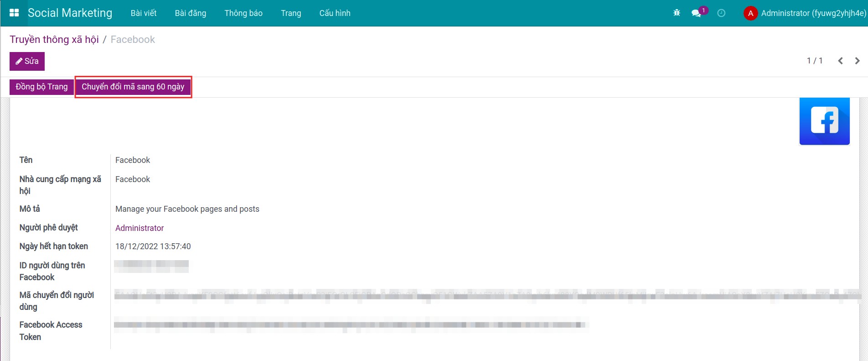Open the Thông báo menu
The height and width of the screenshot is (361, 868).
(243, 13)
